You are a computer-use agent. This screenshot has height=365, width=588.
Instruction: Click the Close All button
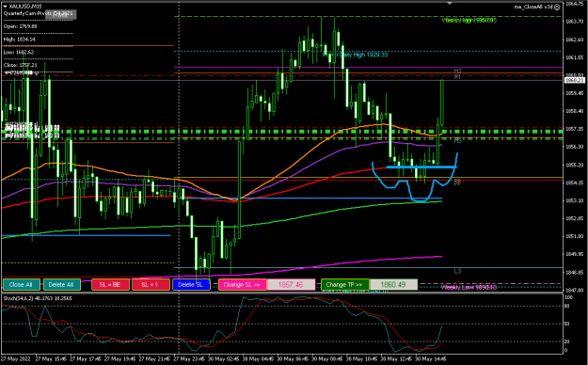(21, 284)
